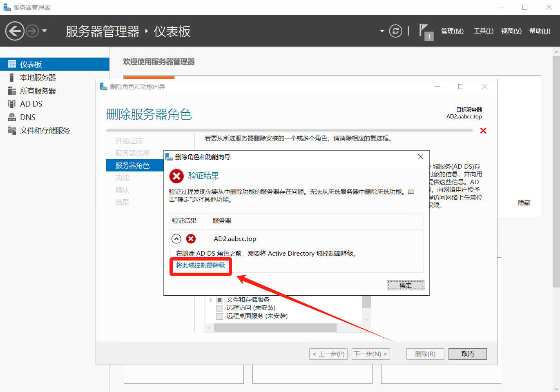Screen dimensions: 560x392
Task: Open the navigation history dropdown arrow
Action: (45, 31)
